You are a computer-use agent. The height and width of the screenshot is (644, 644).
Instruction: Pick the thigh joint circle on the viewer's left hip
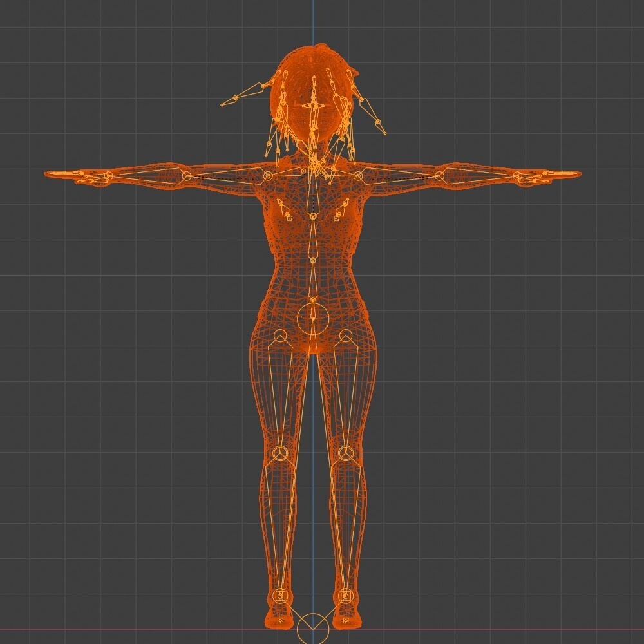(x=280, y=336)
